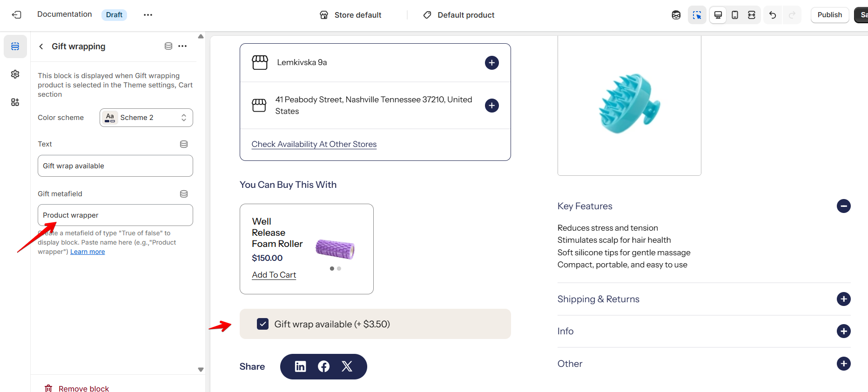
Task: Toggle the inspector selection tool icon
Action: click(697, 15)
